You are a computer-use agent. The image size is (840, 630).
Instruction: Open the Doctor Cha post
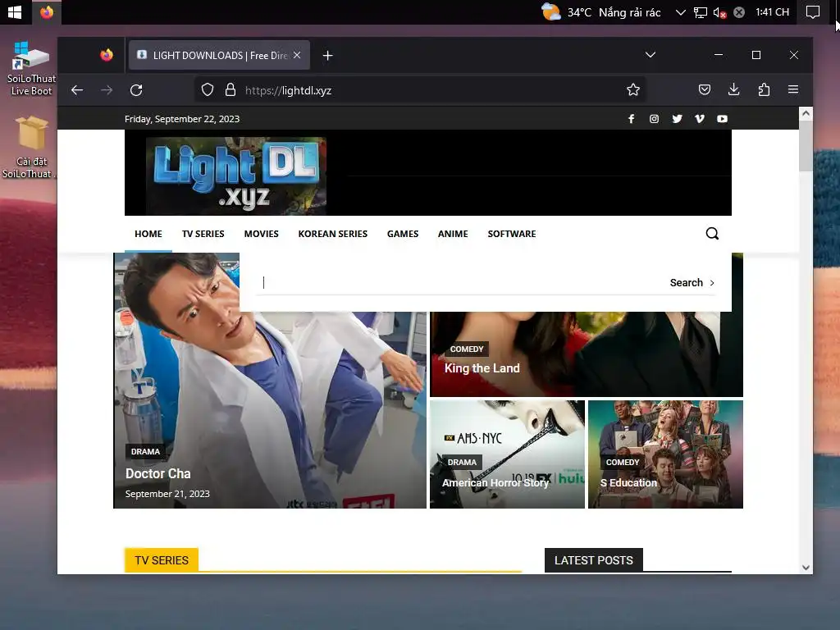tap(158, 473)
